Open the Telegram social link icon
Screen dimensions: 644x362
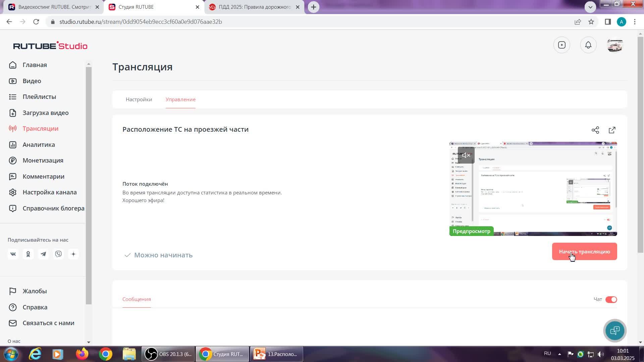point(43,254)
